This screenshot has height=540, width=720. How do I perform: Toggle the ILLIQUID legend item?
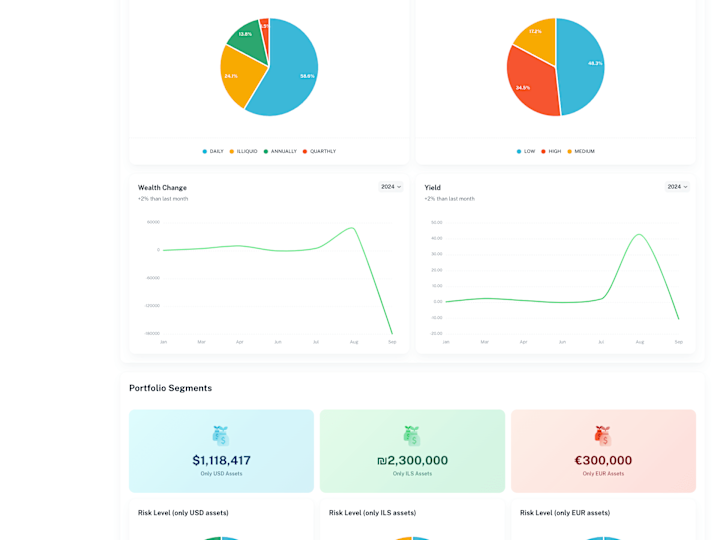[243, 152]
